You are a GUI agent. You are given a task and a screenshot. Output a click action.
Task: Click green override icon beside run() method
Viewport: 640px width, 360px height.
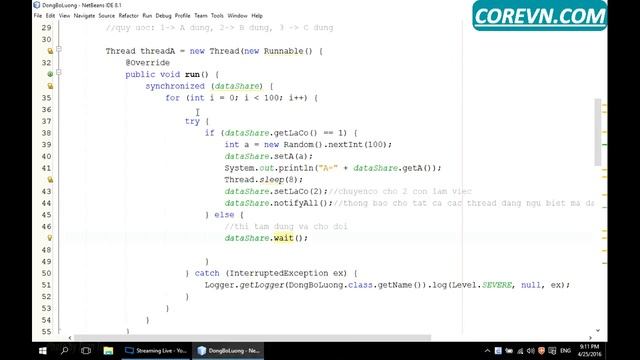pyautogui.click(x=50, y=74)
